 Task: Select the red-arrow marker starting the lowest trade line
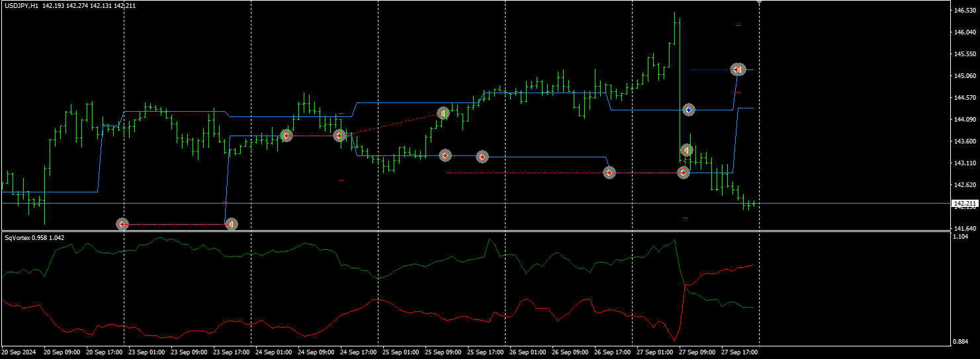122,224
